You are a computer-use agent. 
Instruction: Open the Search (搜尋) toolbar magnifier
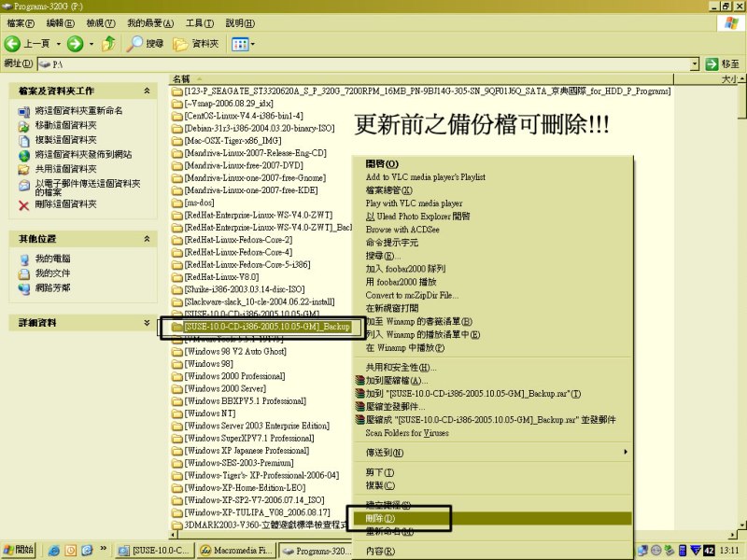[x=136, y=44]
